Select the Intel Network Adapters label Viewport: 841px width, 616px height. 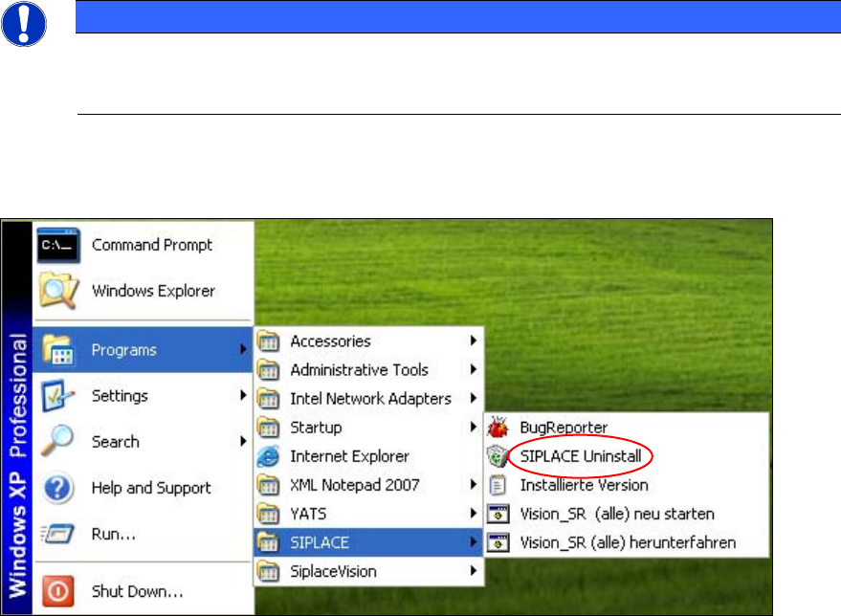(370, 399)
